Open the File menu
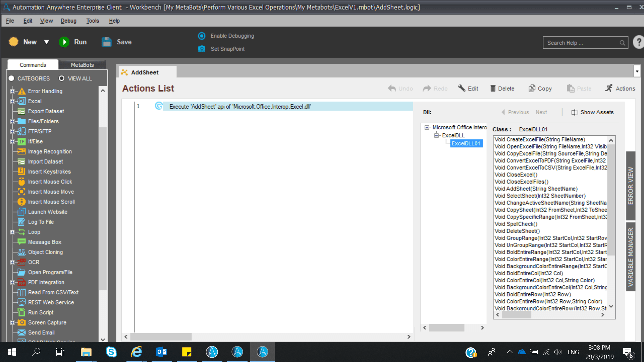The image size is (644, 362). (10, 21)
